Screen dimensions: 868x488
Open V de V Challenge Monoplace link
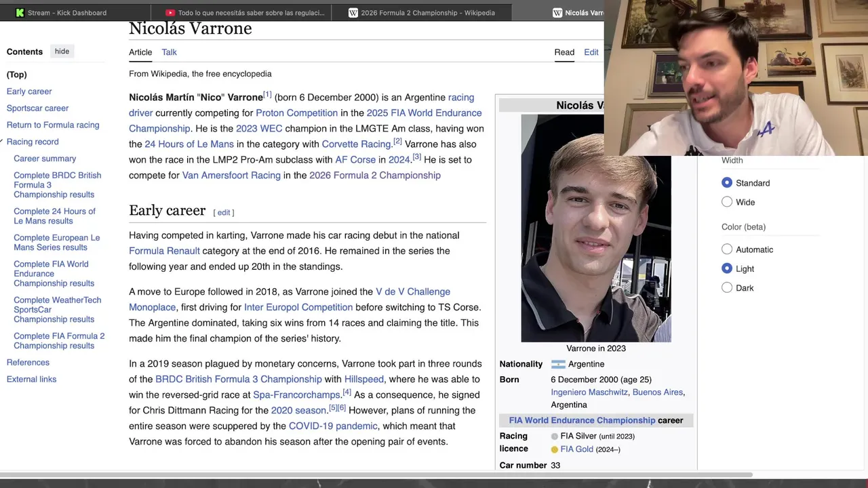point(413,291)
